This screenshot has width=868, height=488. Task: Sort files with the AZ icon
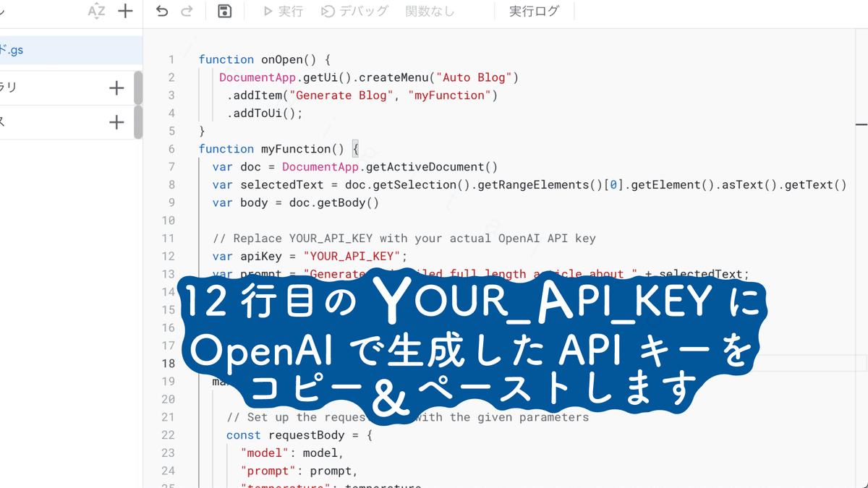pyautogui.click(x=96, y=11)
